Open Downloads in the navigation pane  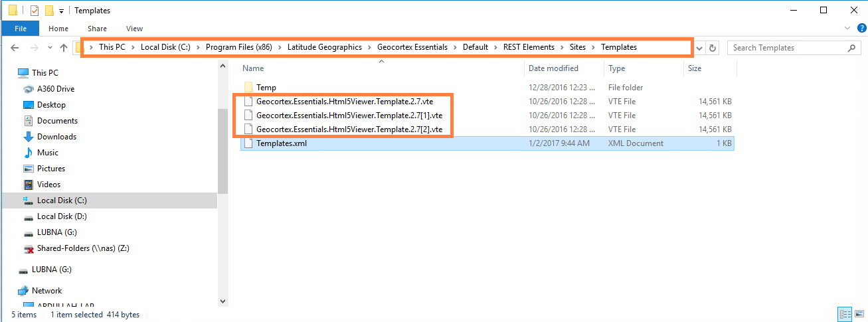(x=56, y=137)
